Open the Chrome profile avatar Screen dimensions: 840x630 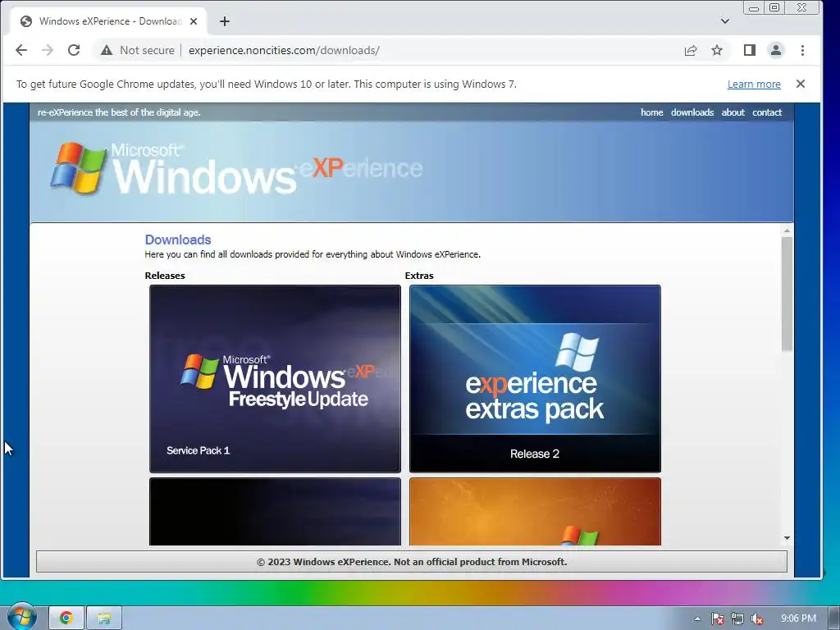click(x=776, y=50)
